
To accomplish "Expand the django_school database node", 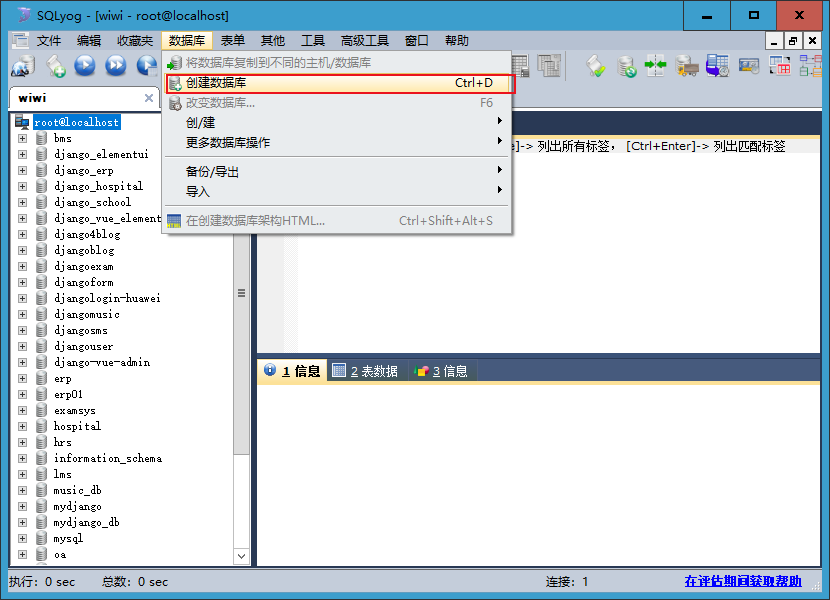I will 22,202.
